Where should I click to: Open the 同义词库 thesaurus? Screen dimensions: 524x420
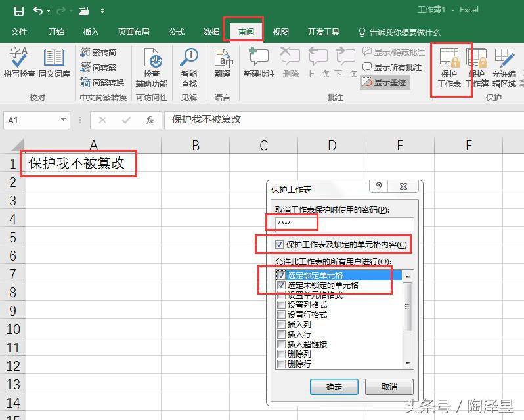coord(54,64)
